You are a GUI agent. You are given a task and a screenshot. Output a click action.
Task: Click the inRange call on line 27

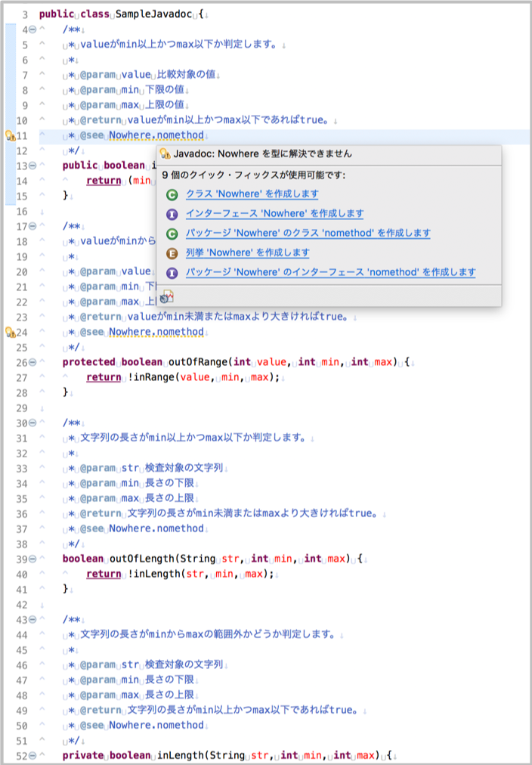coord(153,378)
